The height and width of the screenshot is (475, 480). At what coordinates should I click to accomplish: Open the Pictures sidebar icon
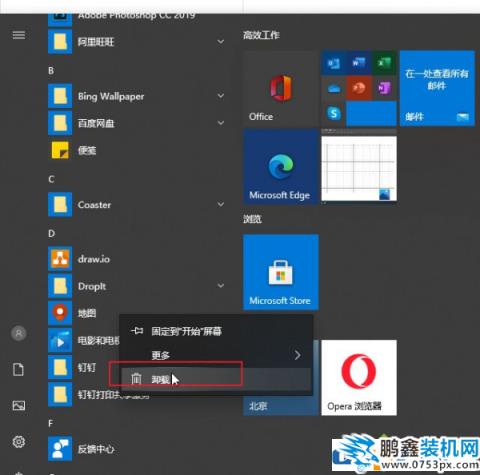[19, 405]
